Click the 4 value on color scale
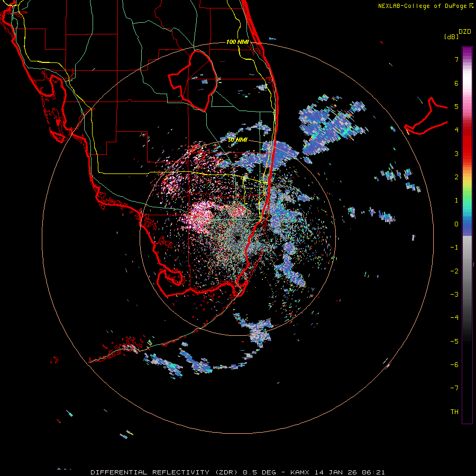This screenshot has height=476, width=476. coord(456,130)
